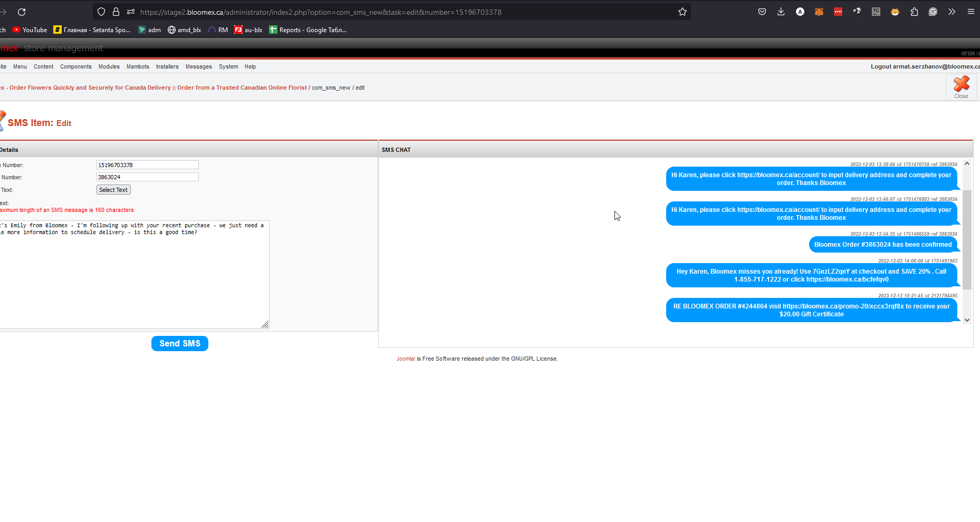Open the Firefox hamburger application menu
Image resolution: width=980 pixels, height=522 pixels.
[x=971, y=12]
